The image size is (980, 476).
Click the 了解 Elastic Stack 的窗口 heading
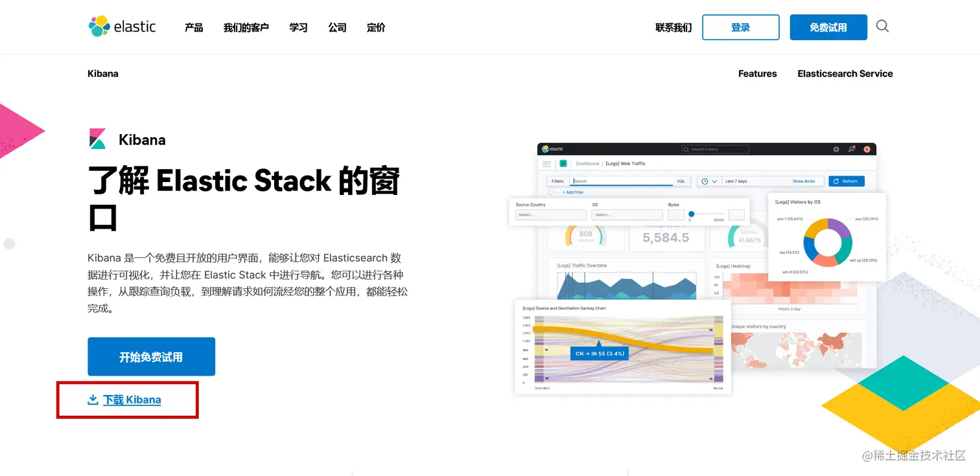(244, 199)
